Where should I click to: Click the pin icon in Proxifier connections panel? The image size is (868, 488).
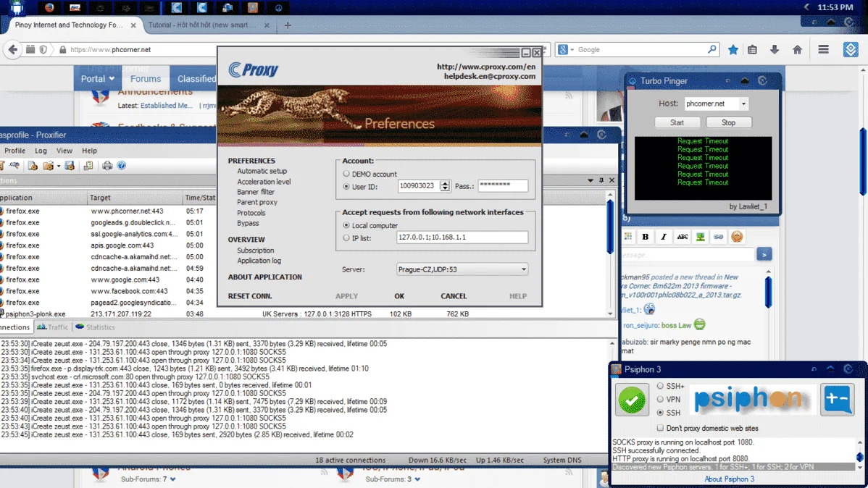click(601, 180)
